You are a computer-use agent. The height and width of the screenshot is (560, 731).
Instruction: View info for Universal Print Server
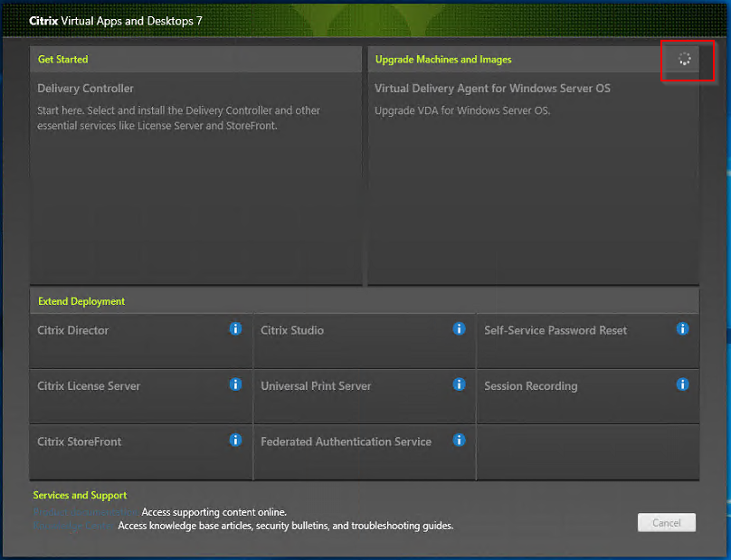pyautogui.click(x=459, y=384)
